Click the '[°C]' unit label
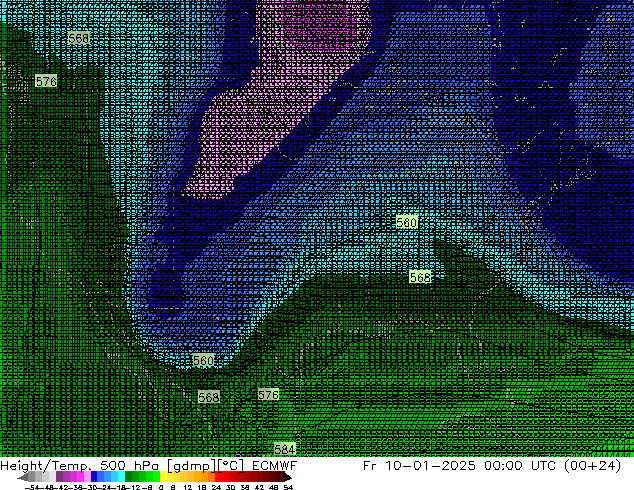The image size is (634, 490). tap(230, 466)
